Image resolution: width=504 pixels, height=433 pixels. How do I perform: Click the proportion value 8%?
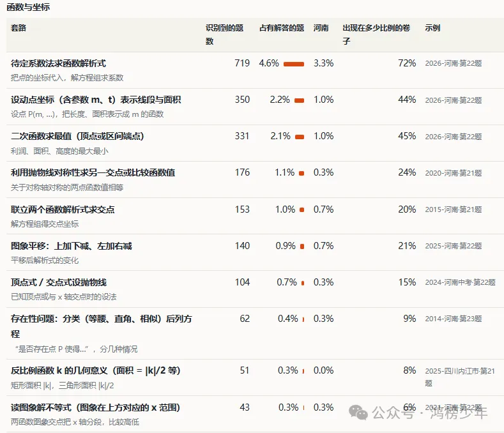(x=409, y=370)
